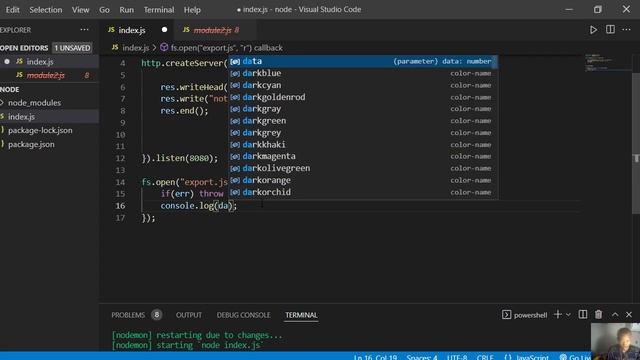The width and height of the screenshot is (640, 360).
Task: Click the Ln 16, Col 19 status item
Action: coord(376,357)
